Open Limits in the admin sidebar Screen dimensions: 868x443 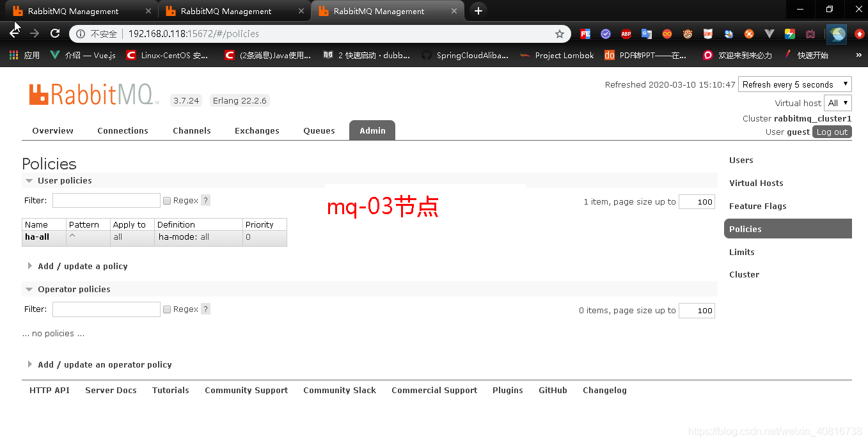pyautogui.click(x=741, y=252)
